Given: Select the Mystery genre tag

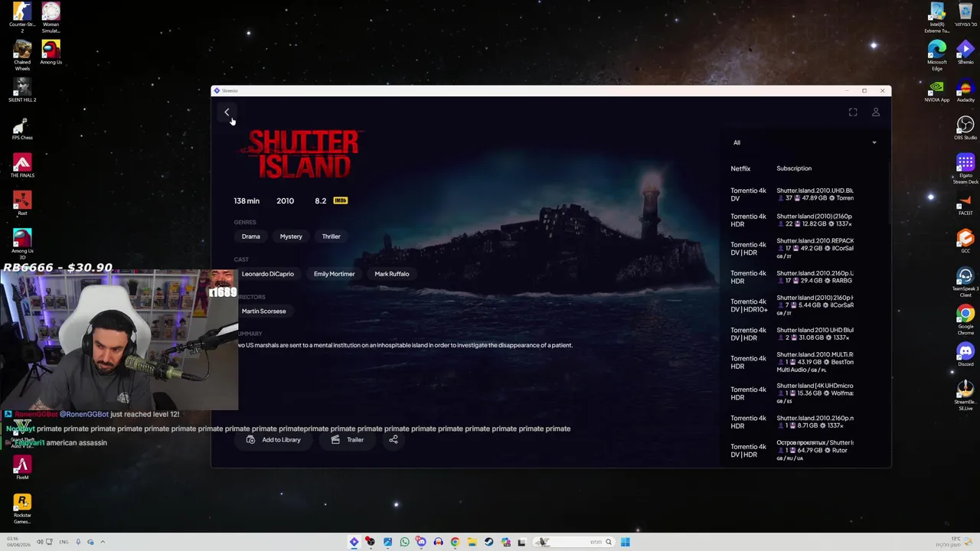Looking at the screenshot, I should [291, 236].
